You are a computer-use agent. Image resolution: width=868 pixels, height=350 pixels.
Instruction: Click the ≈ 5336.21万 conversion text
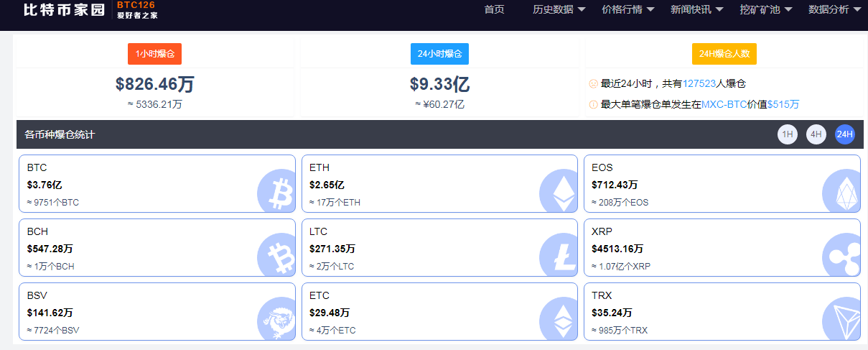tap(154, 104)
